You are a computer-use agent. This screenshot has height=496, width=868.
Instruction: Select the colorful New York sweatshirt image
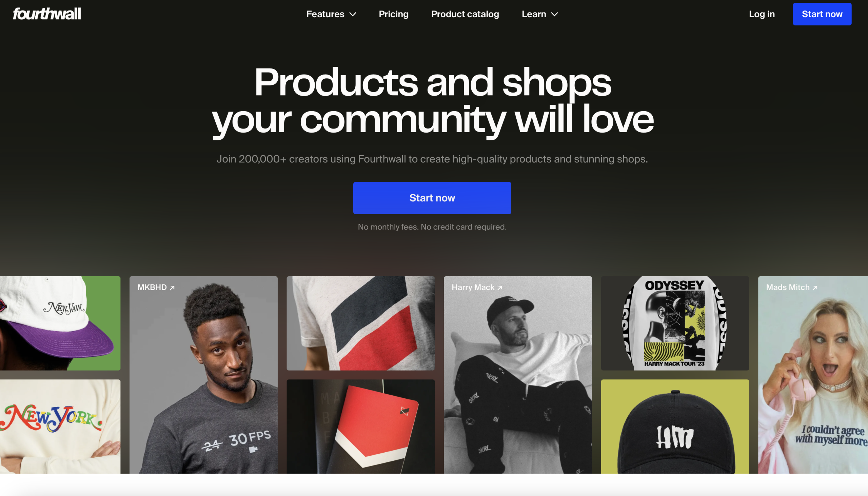coord(60,426)
